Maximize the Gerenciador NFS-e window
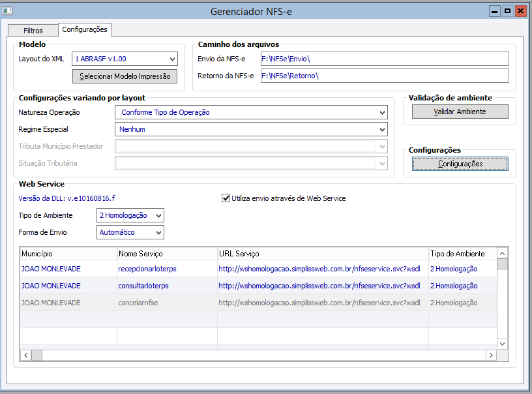 pyautogui.click(x=507, y=10)
